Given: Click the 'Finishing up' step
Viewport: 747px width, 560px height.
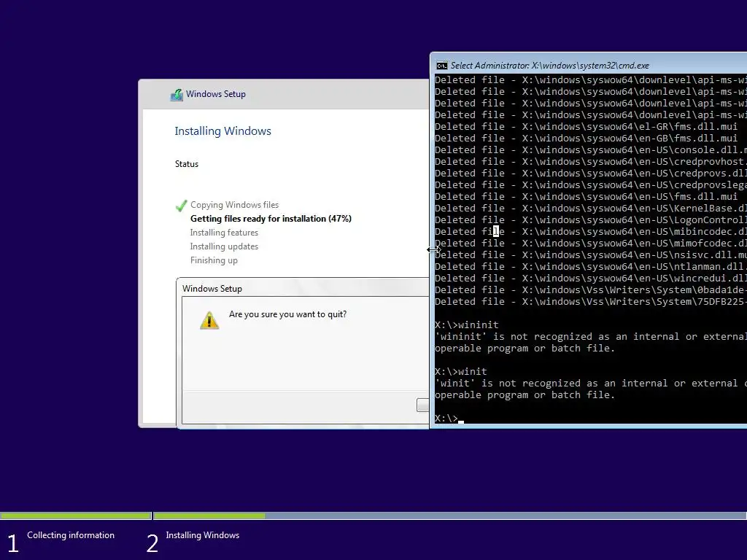Looking at the screenshot, I should tap(214, 260).
